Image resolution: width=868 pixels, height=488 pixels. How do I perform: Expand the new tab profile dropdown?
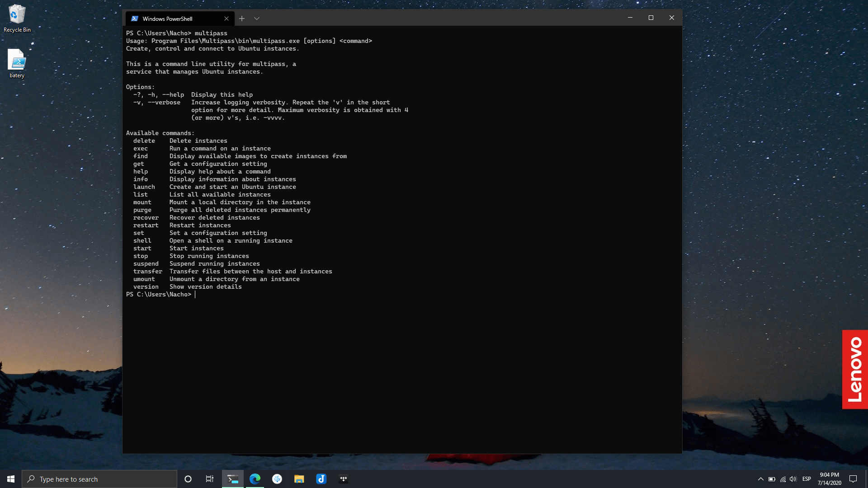pos(257,19)
